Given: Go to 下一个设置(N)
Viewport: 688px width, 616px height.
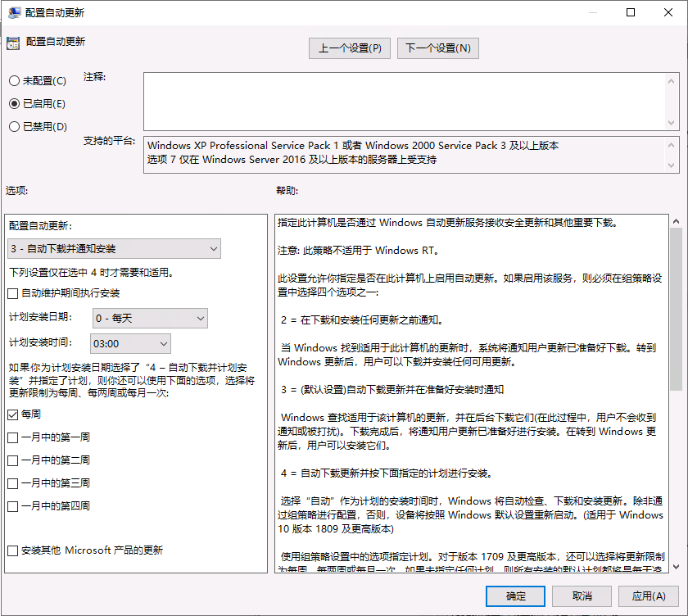Looking at the screenshot, I should 438,48.
